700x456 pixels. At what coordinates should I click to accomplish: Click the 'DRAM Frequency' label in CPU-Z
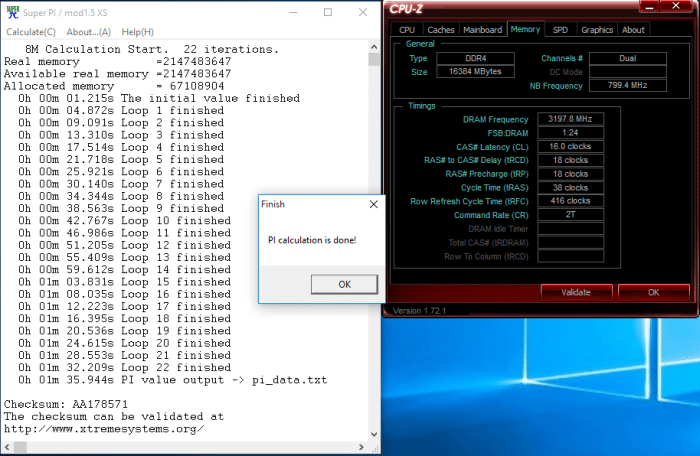tap(496, 119)
